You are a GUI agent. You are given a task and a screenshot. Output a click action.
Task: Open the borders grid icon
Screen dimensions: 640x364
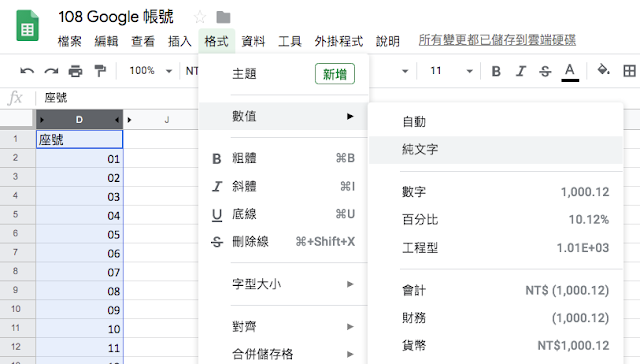629,71
